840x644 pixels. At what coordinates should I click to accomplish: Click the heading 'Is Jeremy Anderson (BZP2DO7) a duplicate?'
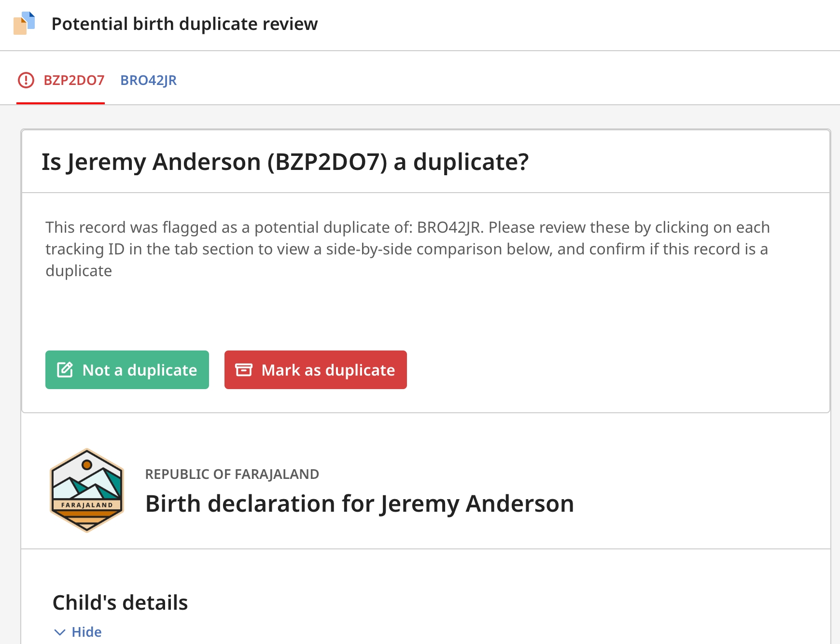click(285, 162)
